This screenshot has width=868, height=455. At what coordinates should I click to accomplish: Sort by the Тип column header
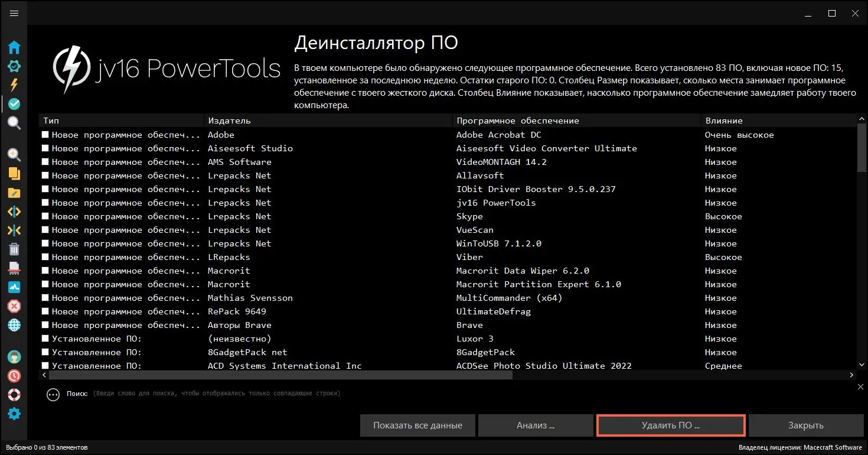tap(122, 121)
